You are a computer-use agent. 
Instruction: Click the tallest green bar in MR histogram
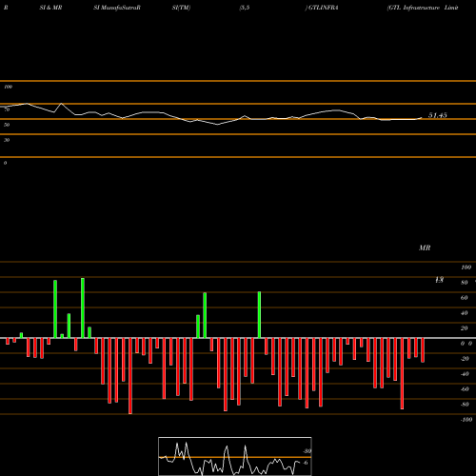(x=83, y=308)
